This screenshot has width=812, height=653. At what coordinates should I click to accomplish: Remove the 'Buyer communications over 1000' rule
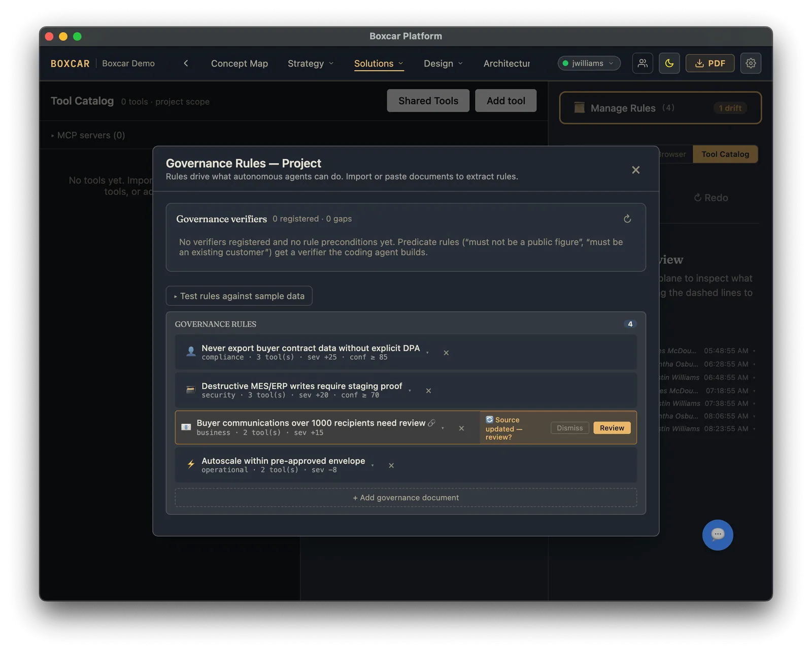[461, 428]
